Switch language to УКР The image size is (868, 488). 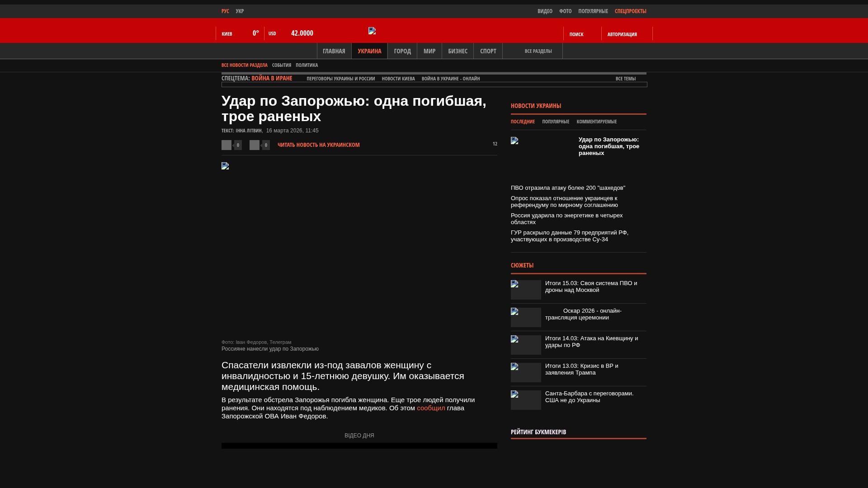pos(240,11)
